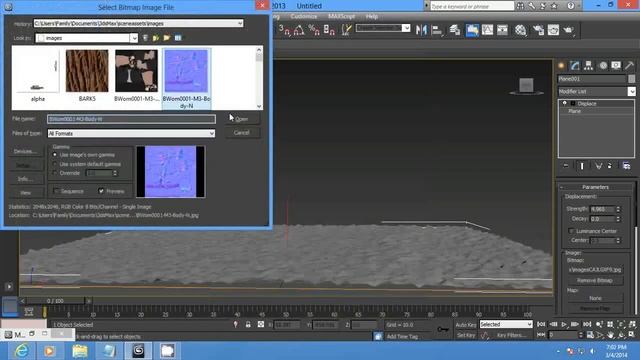Screen dimensions: 640x360
Task: Toggle the Displace modifier lightbulb icon
Action: tap(564, 104)
